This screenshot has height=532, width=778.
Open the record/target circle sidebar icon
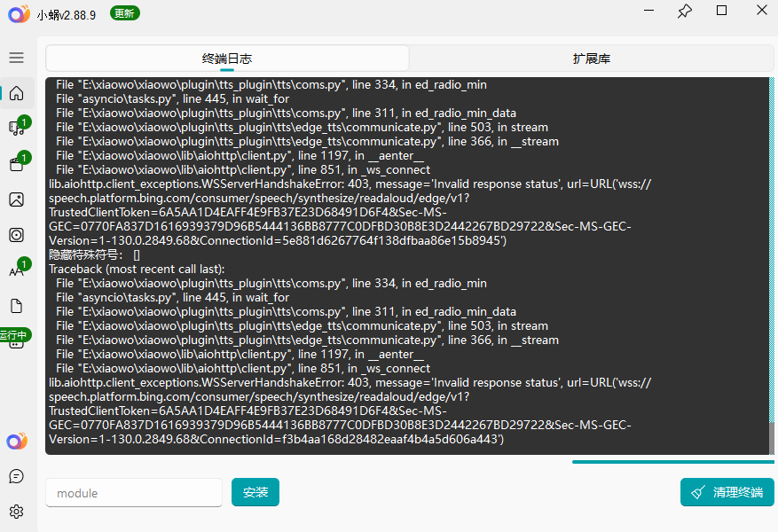point(16,235)
